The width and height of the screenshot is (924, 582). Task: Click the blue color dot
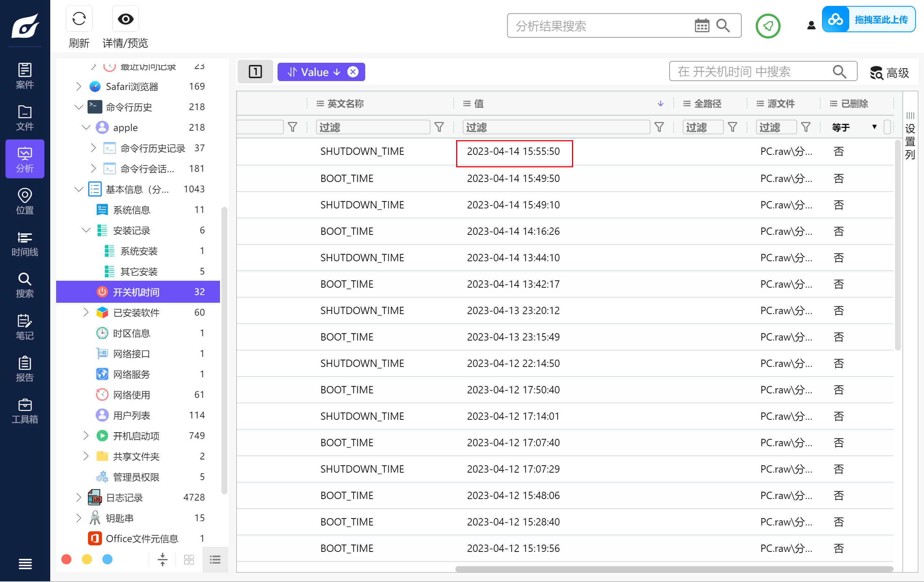coord(107,559)
